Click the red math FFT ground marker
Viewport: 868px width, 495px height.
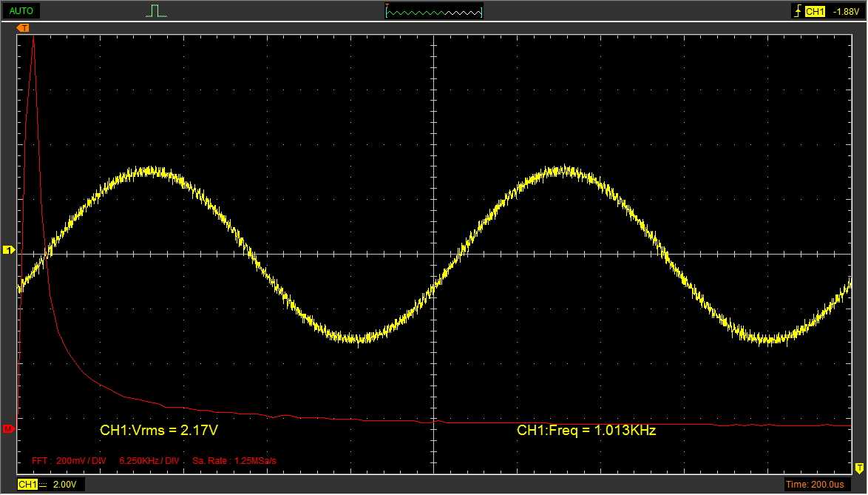pos(8,428)
